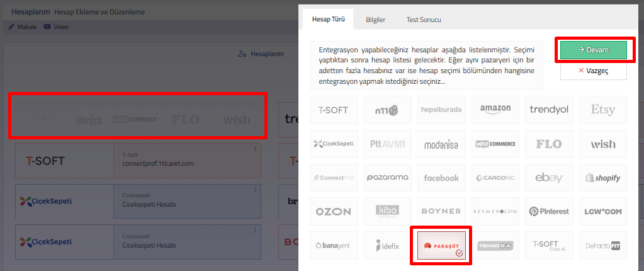Select the OZON tile
Screen dimensions: 644x271
click(x=334, y=211)
